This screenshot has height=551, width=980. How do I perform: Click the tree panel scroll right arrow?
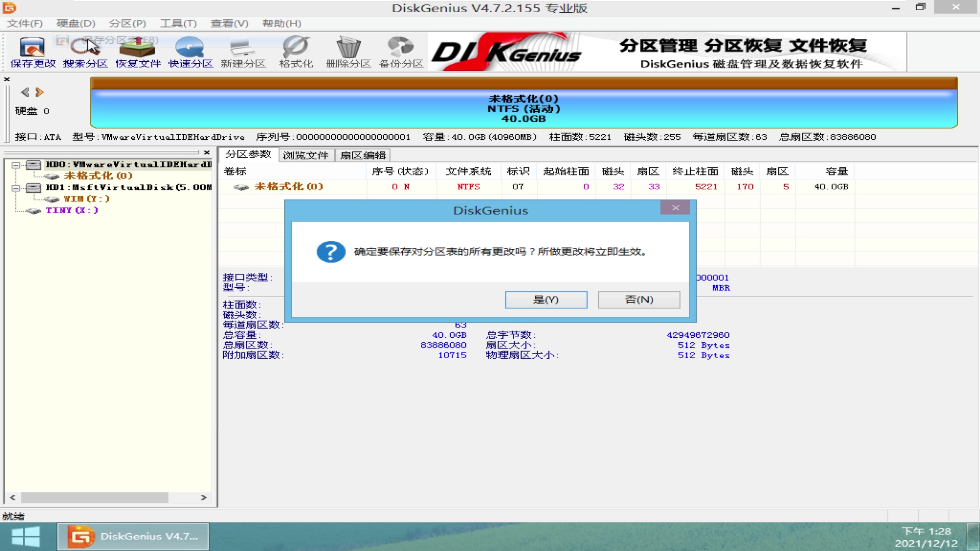tap(204, 497)
